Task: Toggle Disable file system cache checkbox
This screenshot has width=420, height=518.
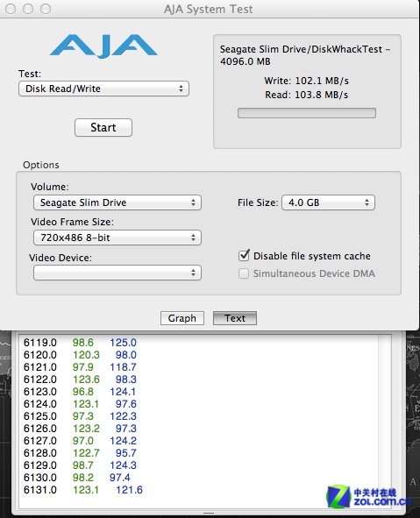Action: 244,256
